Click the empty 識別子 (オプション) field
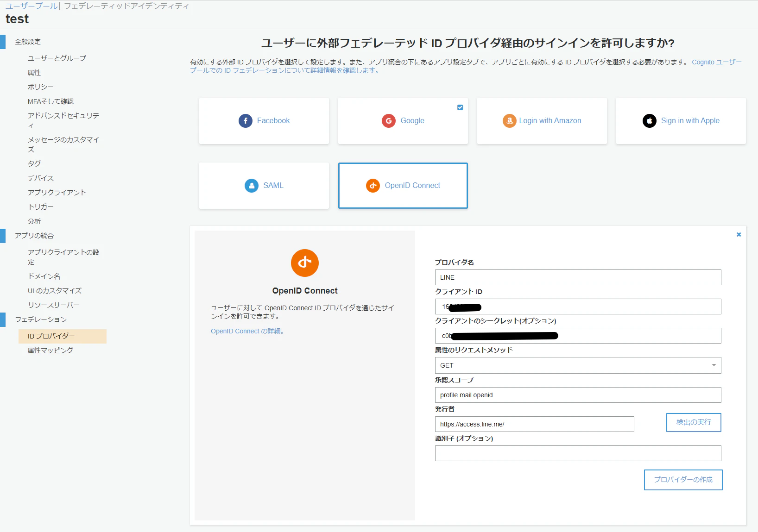Image resolution: width=758 pixels, height=532 pixels. tap(578, 453)
